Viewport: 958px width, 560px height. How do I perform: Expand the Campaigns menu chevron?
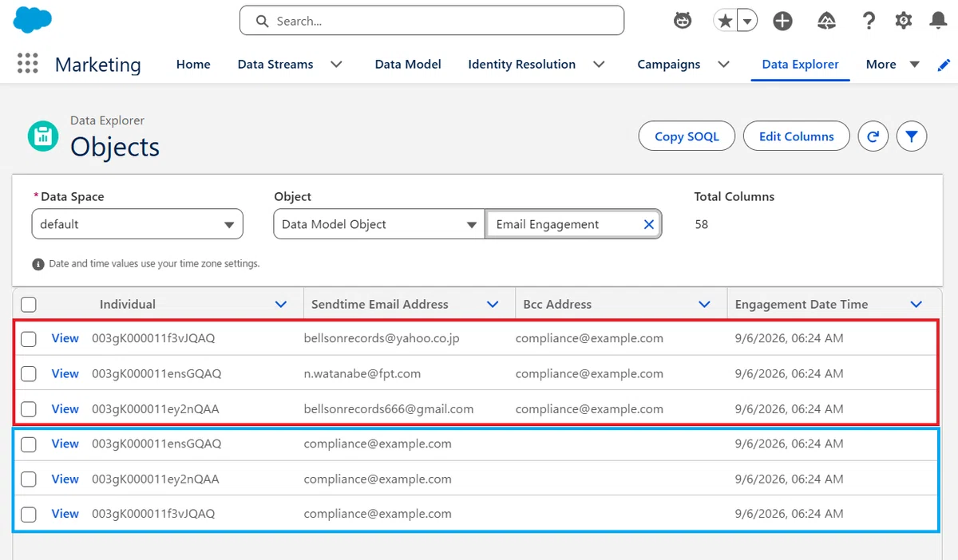(x=724, y=65)
